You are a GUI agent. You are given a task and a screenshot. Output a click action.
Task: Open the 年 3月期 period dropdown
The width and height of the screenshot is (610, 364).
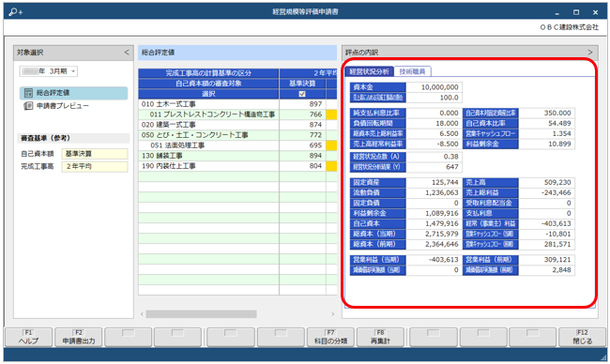click(49, 71)
